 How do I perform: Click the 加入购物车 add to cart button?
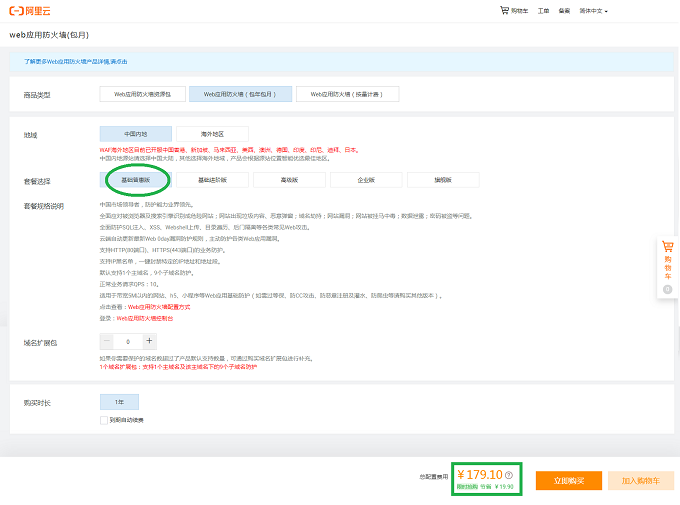click(641, 481)
